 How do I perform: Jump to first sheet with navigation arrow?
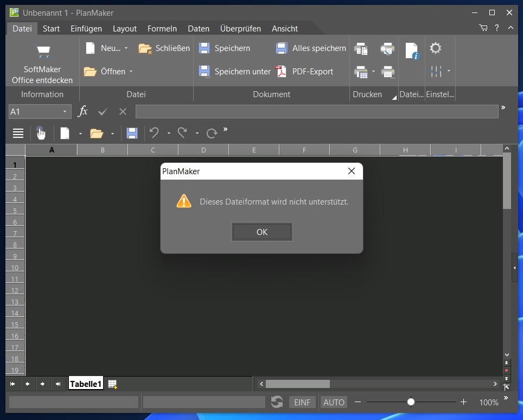(x=12, y=384)
